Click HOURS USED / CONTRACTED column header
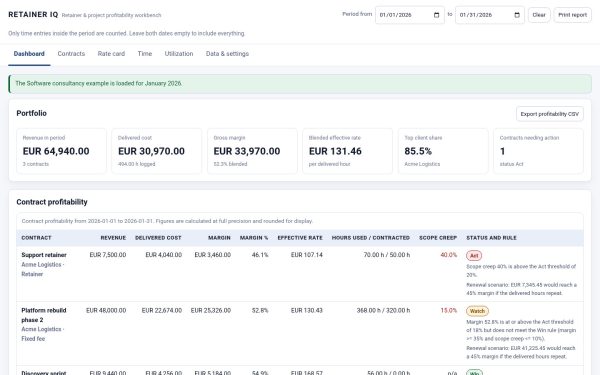This screenshot has height=375, width=600. tap(371, 238)
